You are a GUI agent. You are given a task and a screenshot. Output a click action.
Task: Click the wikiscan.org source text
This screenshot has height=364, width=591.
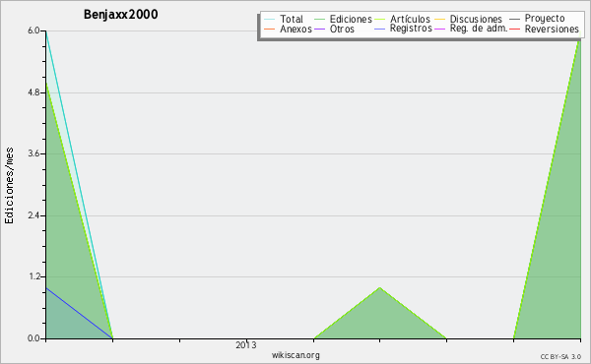295,355
